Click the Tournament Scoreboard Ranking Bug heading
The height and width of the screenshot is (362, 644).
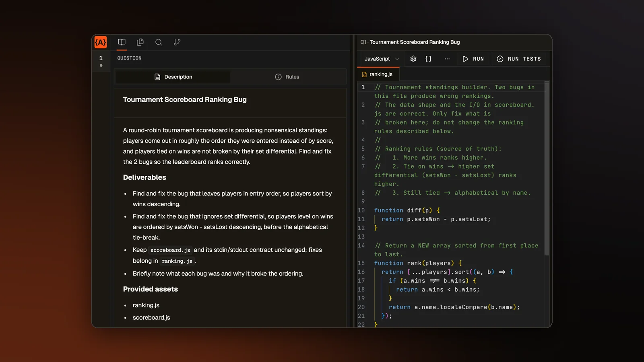tap(185, 100)
